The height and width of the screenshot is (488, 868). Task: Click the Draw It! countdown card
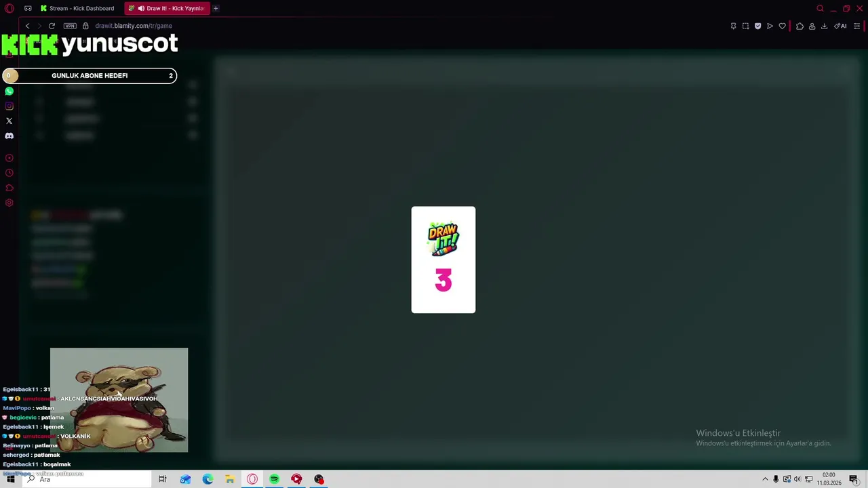click(x=443, y=260)
